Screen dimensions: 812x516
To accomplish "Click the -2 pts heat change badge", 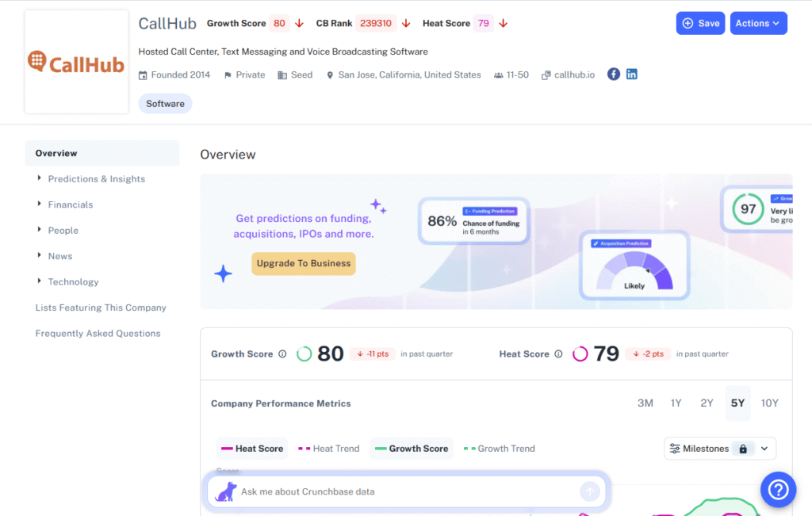I will pos(648,354).
